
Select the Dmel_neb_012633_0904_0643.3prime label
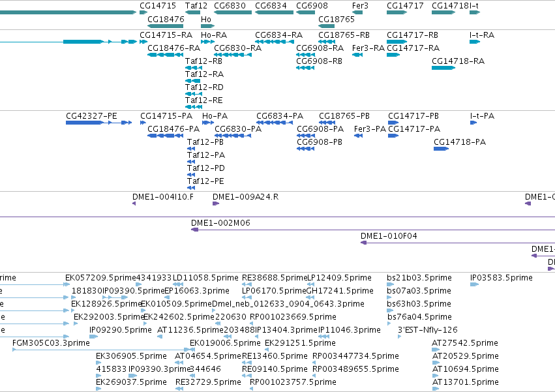(x=288, y=304)
